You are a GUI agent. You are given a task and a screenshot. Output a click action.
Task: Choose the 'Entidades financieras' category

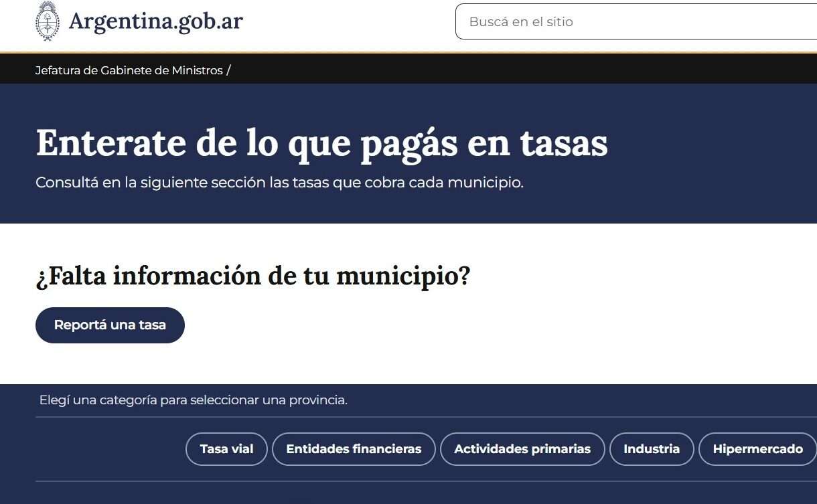pyautogui.click(x=354, y=449)
